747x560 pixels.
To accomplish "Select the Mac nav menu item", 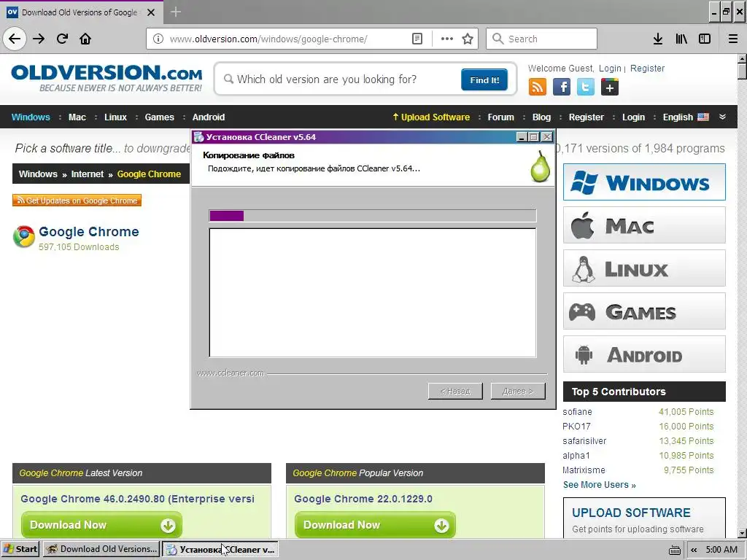I will pos(77,117).
